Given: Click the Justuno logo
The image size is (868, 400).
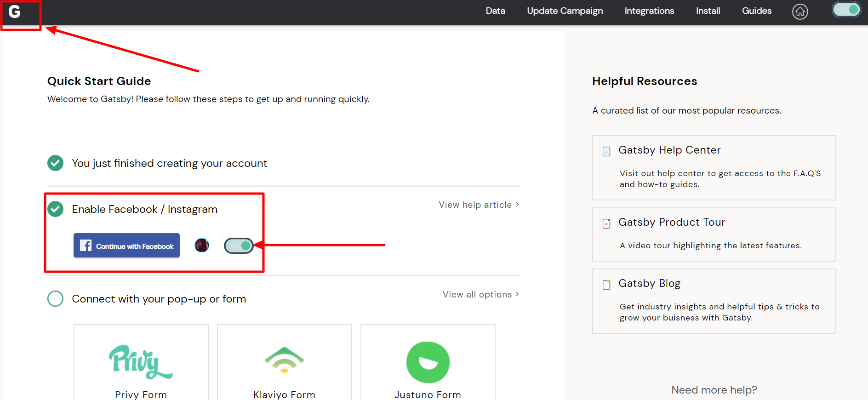Looking at the screenshot, I should click(x=428, y=362).
